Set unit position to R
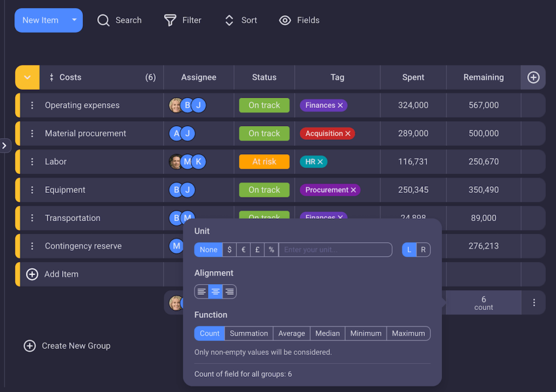 423,250
